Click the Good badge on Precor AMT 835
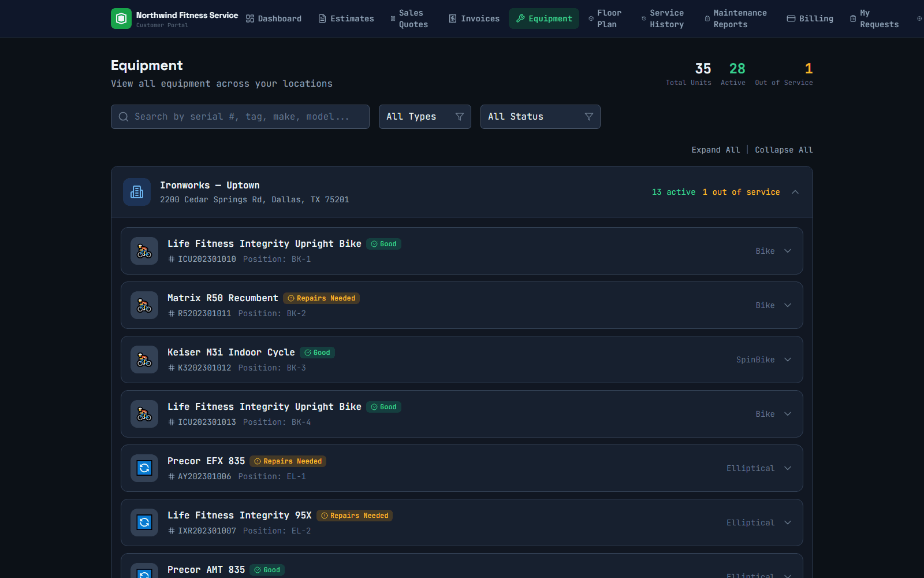This screenshot has width=924, height=578. point(267,570)
